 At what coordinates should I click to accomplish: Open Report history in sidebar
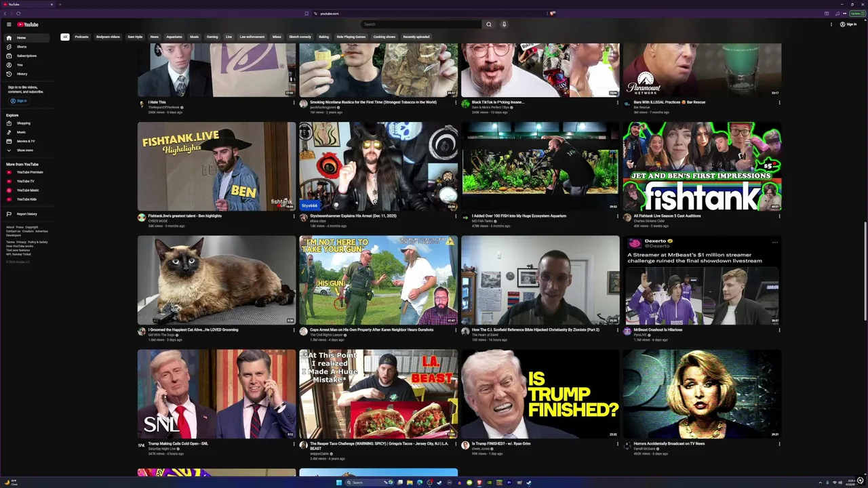(x=26, y=214)
